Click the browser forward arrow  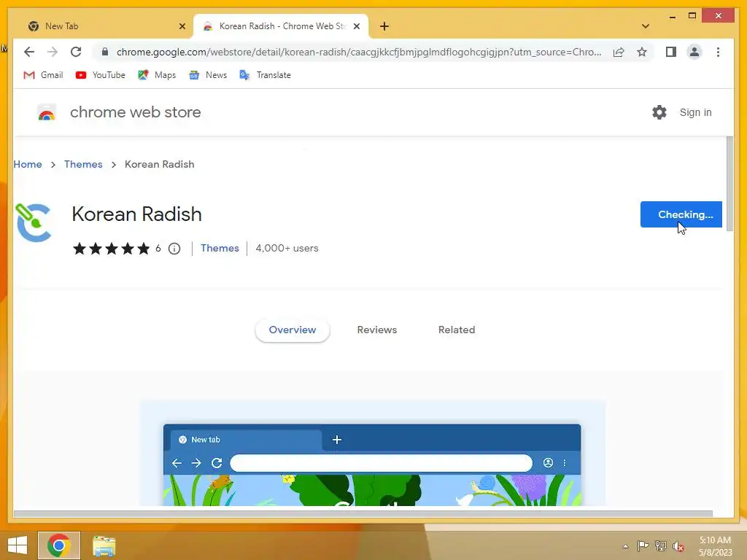tap(53, 52)
